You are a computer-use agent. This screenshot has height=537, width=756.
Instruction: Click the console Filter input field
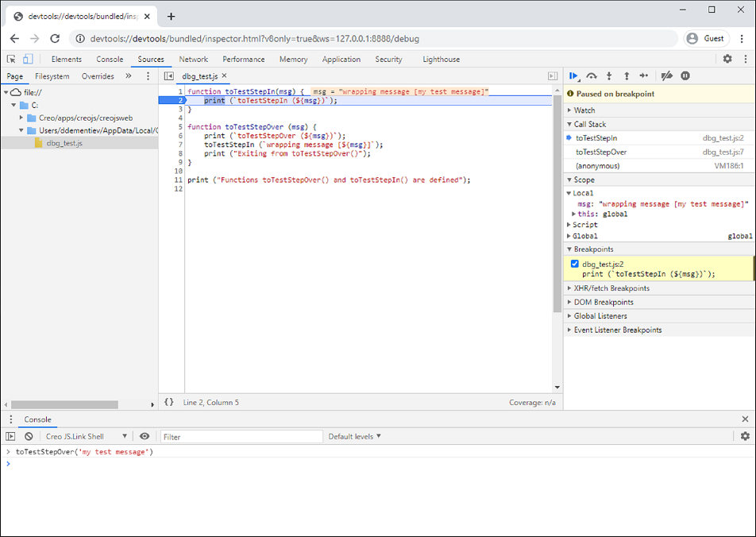[241, 436]
